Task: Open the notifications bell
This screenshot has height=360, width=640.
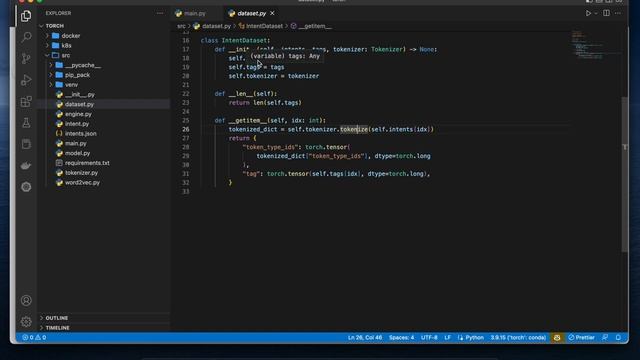Action: (618, 338)
